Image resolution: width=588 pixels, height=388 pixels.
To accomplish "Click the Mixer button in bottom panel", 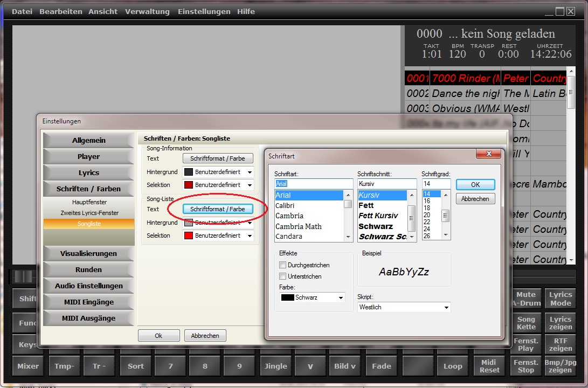I will coord(28,366).
